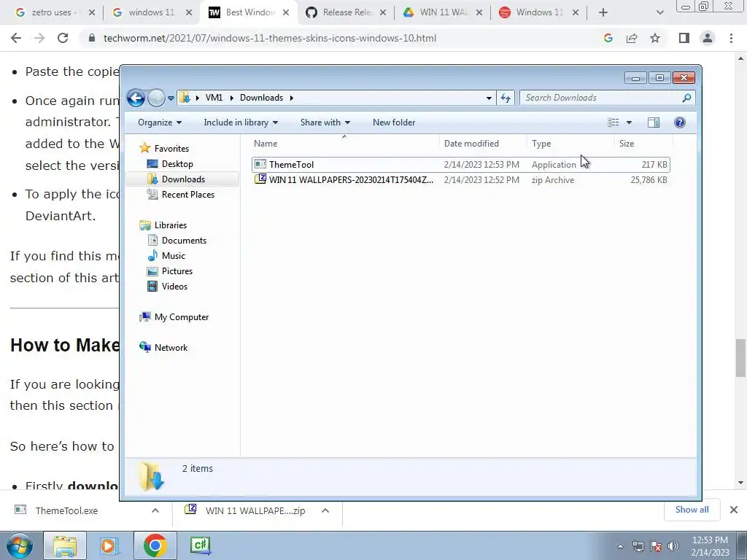Go back in Explorer window
Viewport: 747px width, 560px height.
click(136, 98)
